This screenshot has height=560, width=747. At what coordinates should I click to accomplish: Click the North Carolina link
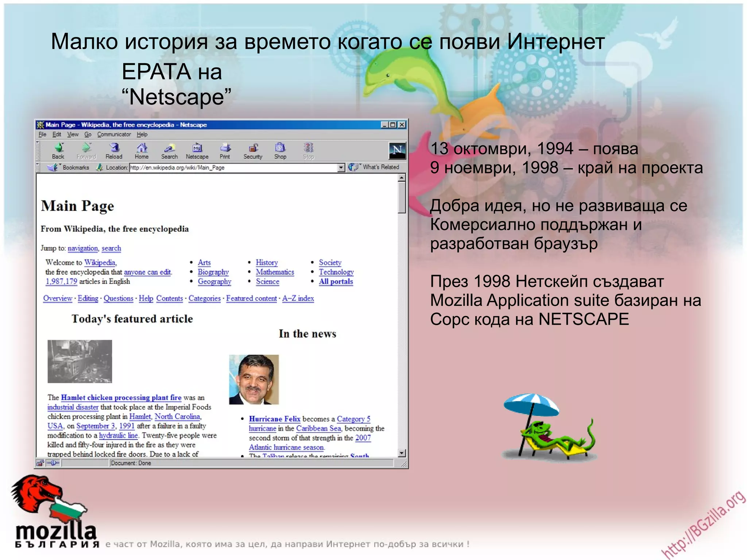(177, 417)
